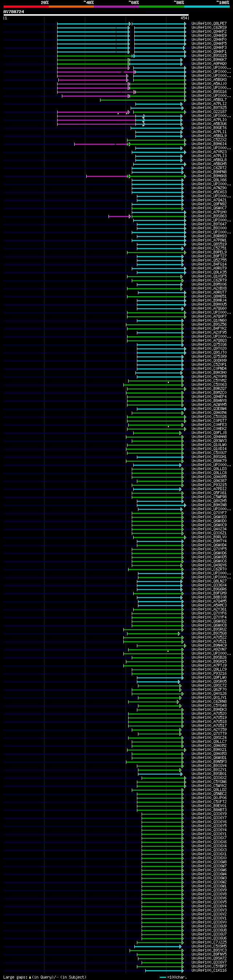Select hit label UniRef100_A7Q421
This screenshot has height=980, width=233.
pos(209,200)
